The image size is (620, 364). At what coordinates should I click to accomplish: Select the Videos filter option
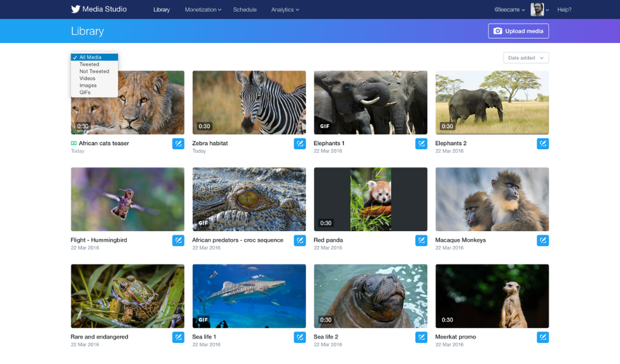coord(87,78)
